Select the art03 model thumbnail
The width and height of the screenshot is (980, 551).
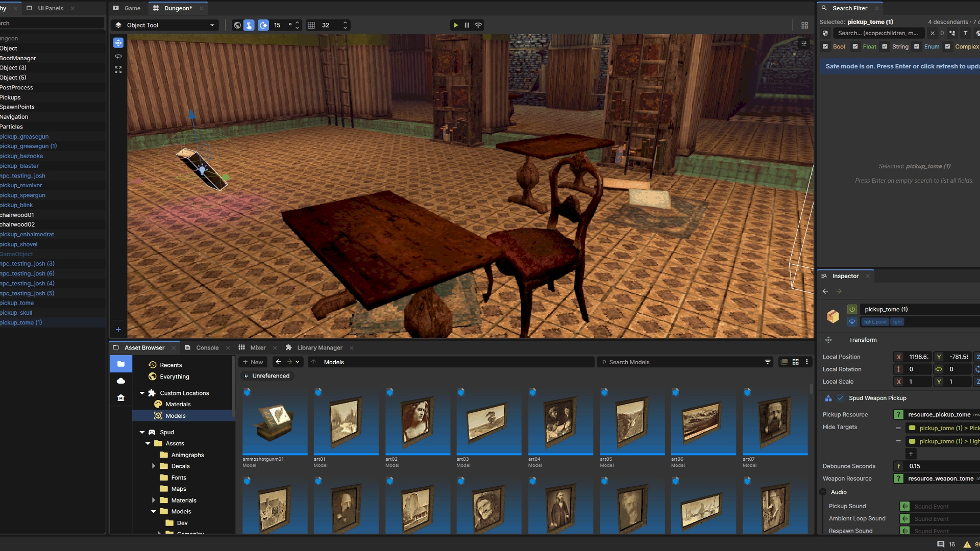click(x=488, y=422)
